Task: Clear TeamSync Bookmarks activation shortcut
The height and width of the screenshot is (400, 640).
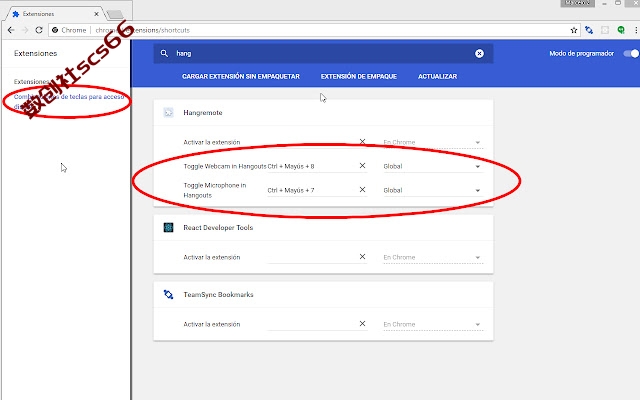Action: [362, 324]
